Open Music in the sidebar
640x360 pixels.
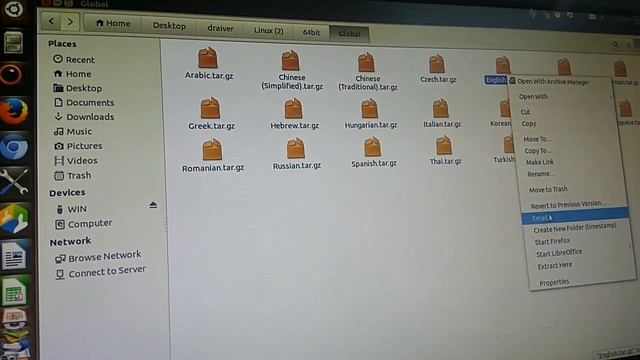73,131
